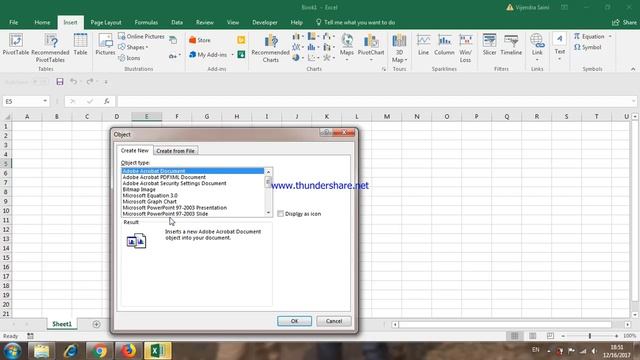Viewport: 640px width, 360px height.
Task: Click inside the formula bar
Action: click(x=376, y=101)
